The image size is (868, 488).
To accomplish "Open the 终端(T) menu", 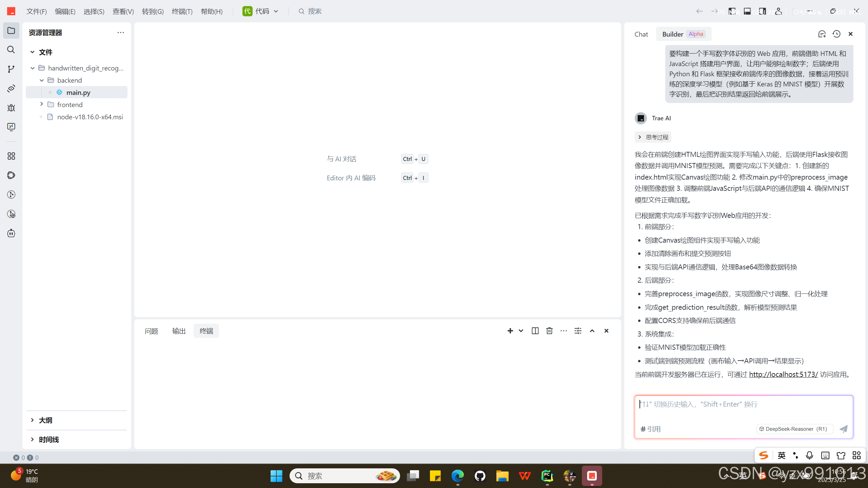I will coord(182,12).
